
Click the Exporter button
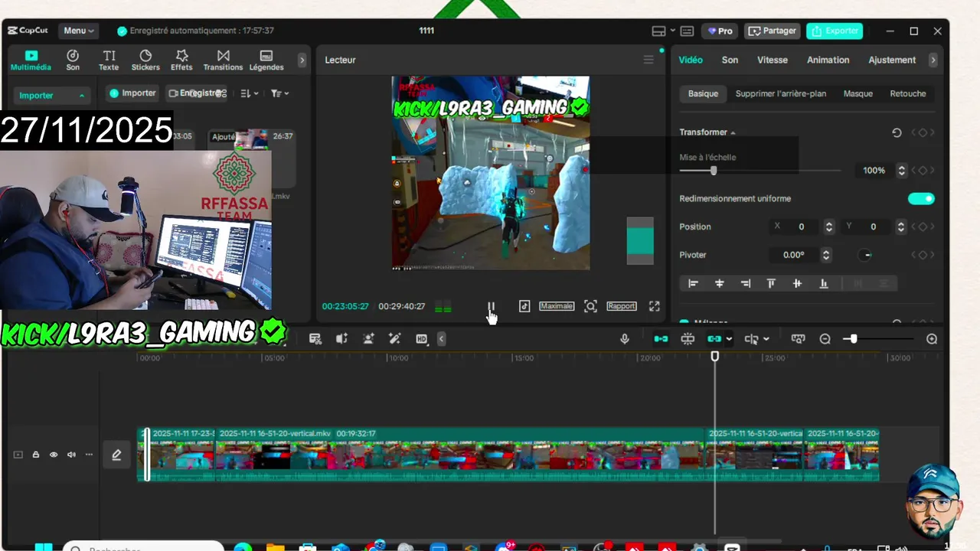(x=835, y=31)
